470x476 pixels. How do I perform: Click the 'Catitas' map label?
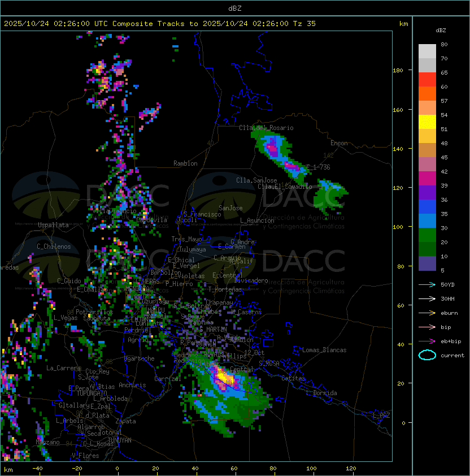coord(293,378)
